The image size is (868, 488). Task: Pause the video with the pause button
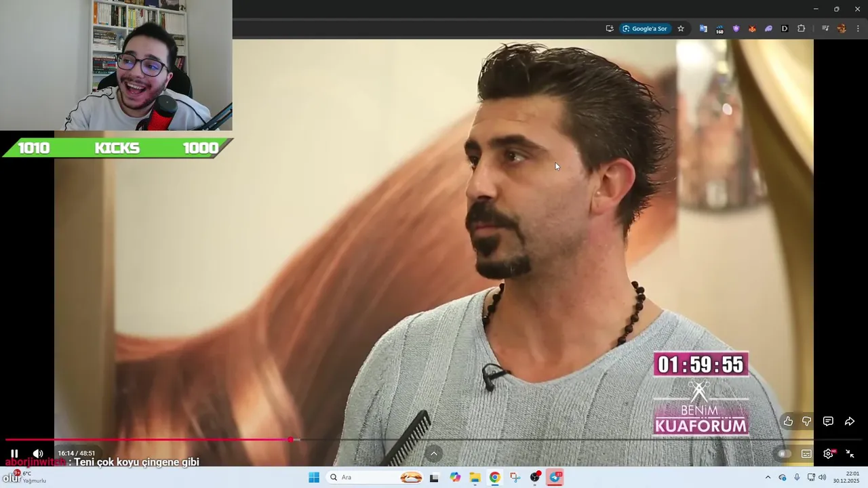14,453
